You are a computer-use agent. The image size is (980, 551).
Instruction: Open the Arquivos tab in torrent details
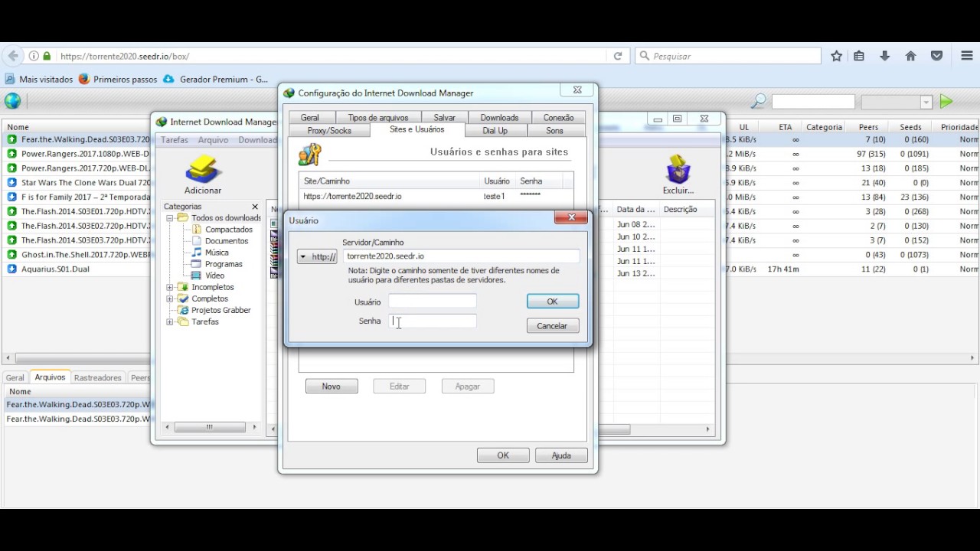(x=50, y=377)
